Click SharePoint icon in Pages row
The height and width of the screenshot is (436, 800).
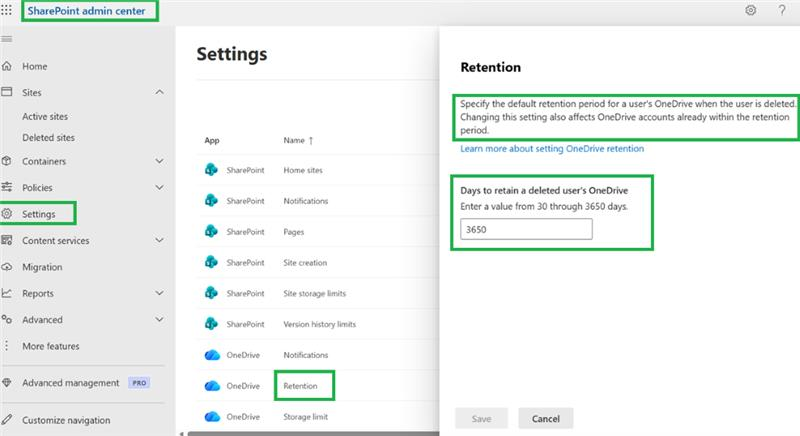point(211,232)
